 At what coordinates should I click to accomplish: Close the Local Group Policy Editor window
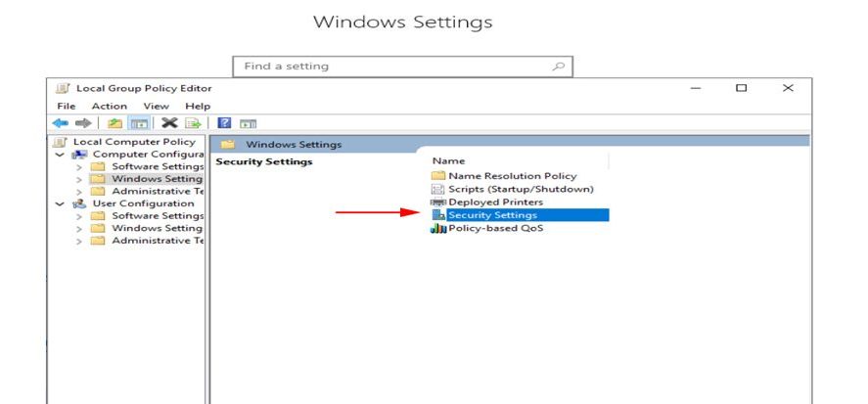point(788,88)
